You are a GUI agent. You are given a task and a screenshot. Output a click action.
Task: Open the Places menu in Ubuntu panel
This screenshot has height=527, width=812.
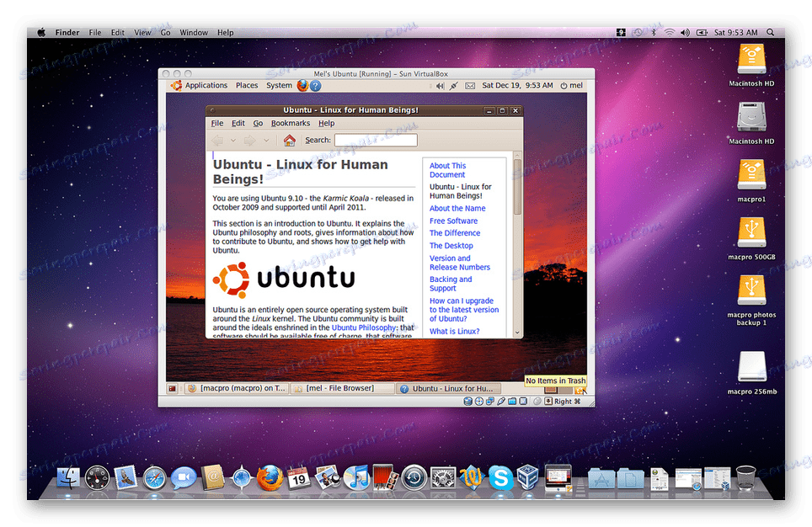click(x=247, y=85)
